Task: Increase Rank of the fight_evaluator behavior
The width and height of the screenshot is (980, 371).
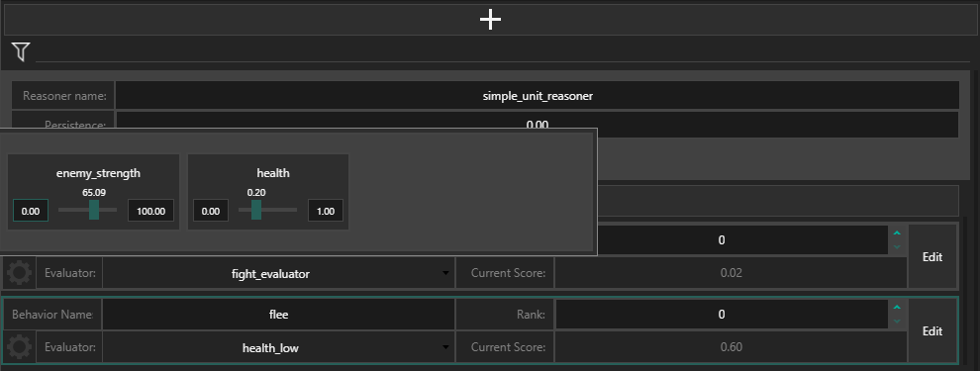Action: [897, 232]
